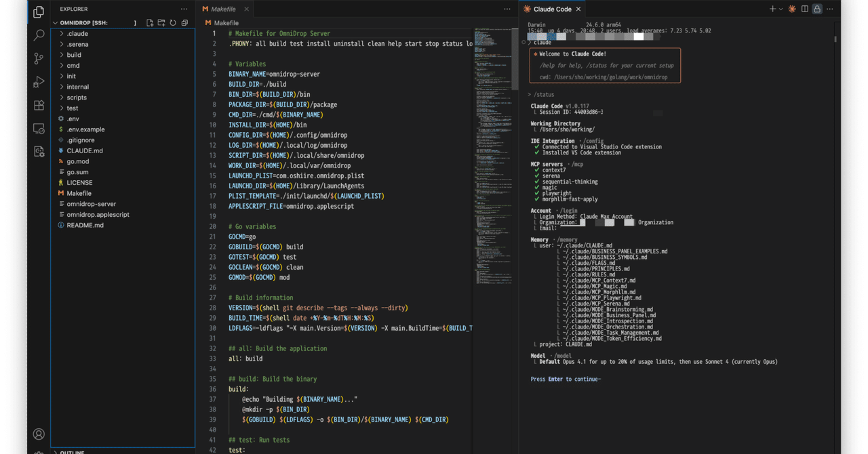Expand the internal folder
The height and width of the screenshot is (454, 868).
[123, 87]
